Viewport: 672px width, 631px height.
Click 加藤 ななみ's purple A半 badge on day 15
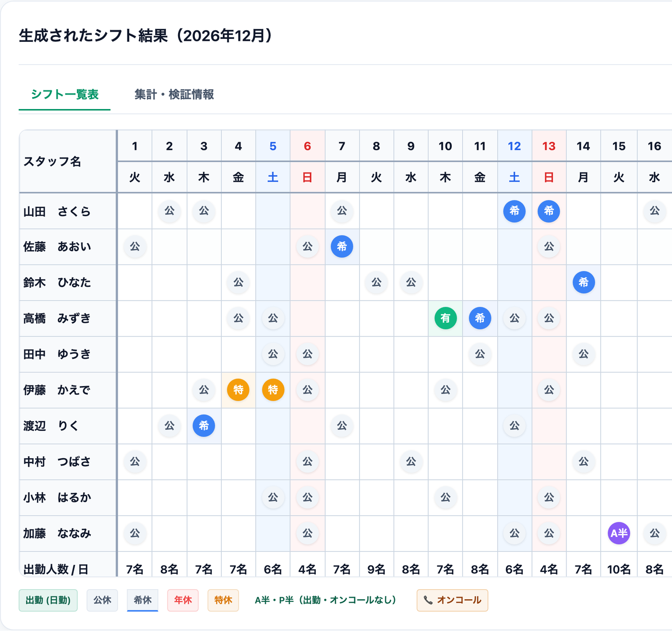(619, 533)
